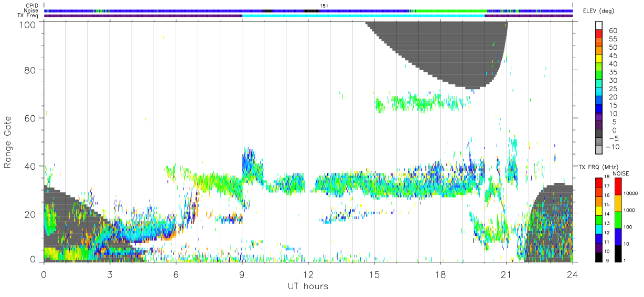The image size is (644, 297).
Task: Click the 80 tick on Range Gate axis
Action: pos(31,70)
